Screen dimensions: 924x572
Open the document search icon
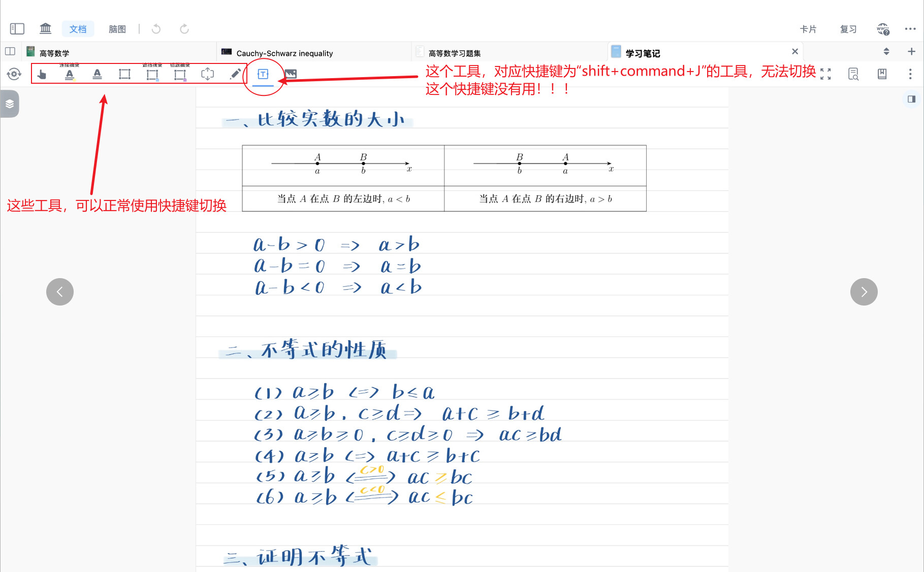(853, 74)
